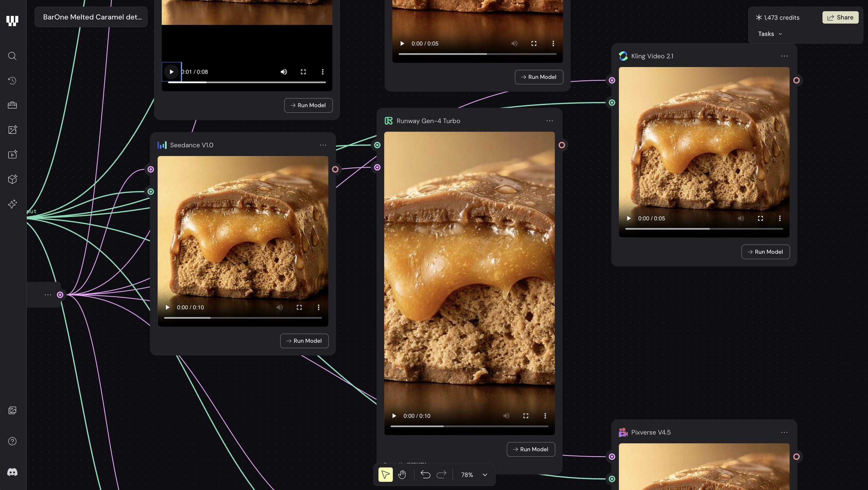Mute the Runway Gen-4 Turbo video

(x=507, y=416)
